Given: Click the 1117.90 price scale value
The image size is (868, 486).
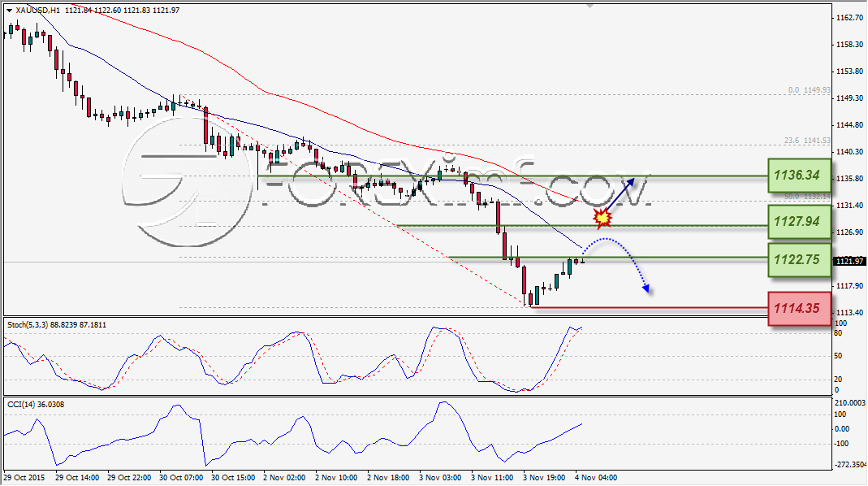Looking at the screenshot, I should (850, 286).
